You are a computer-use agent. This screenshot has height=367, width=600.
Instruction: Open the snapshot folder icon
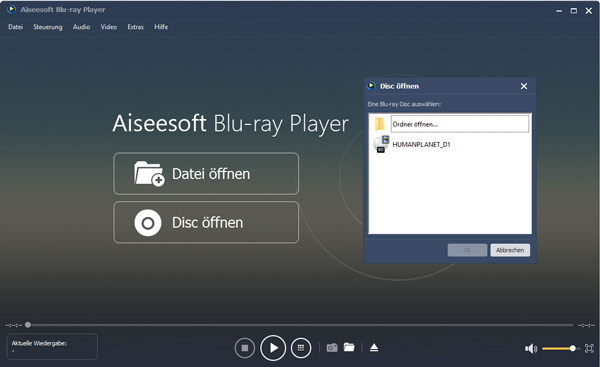point(349,347)
